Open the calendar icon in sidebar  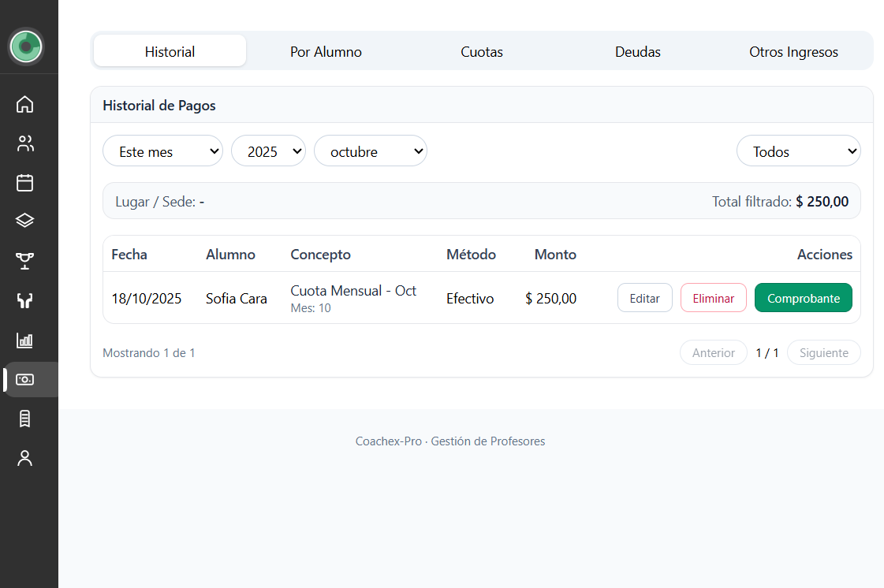point(25,183)
